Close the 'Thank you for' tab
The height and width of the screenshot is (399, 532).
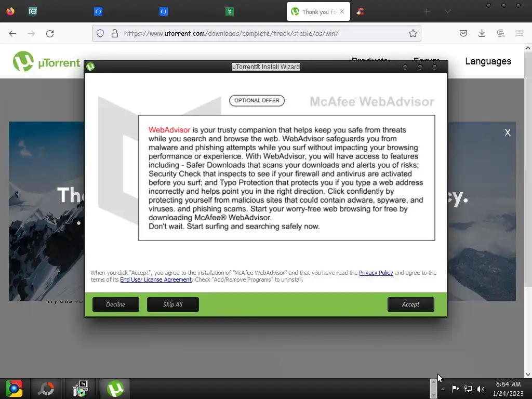342,11
